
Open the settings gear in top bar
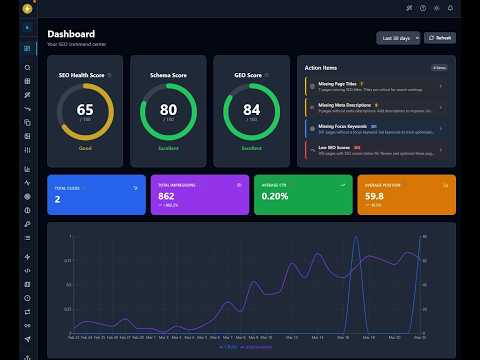437,8
